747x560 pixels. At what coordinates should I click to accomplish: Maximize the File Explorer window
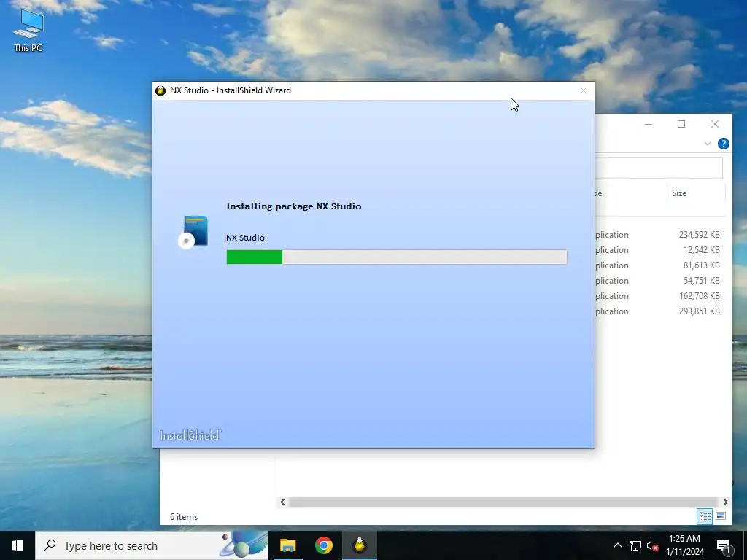pos(681,124)
